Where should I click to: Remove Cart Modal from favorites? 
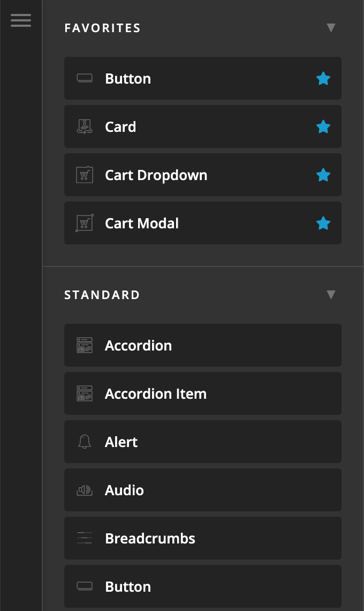[323, 223]
